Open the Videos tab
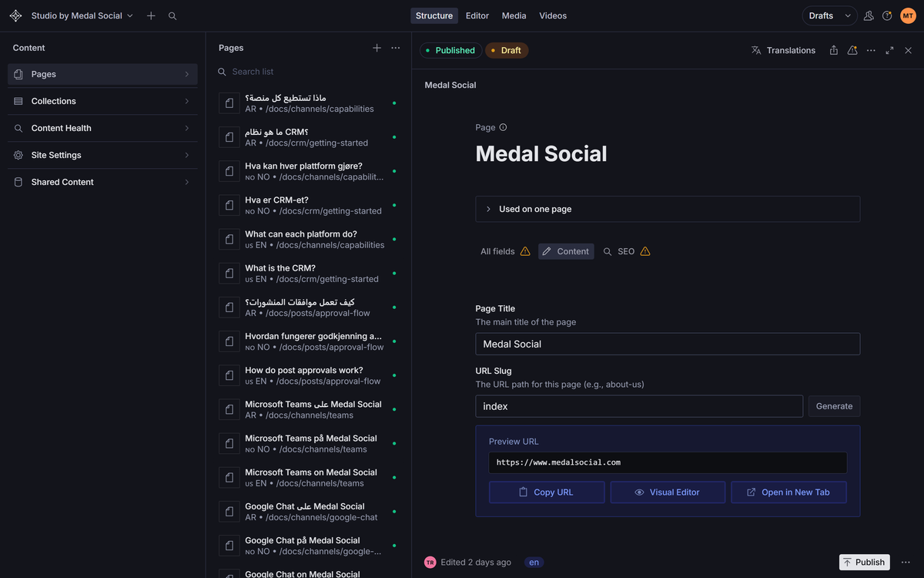 coord(553,15)
